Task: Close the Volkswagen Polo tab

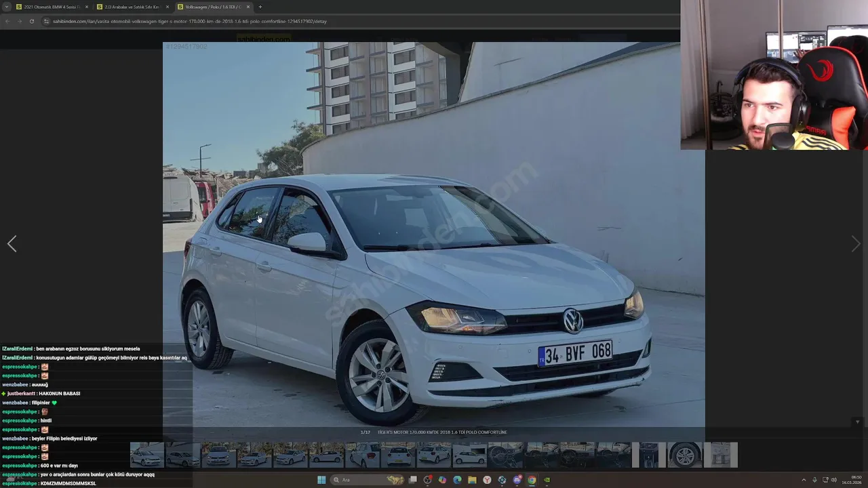Action: tap(248, 7)
